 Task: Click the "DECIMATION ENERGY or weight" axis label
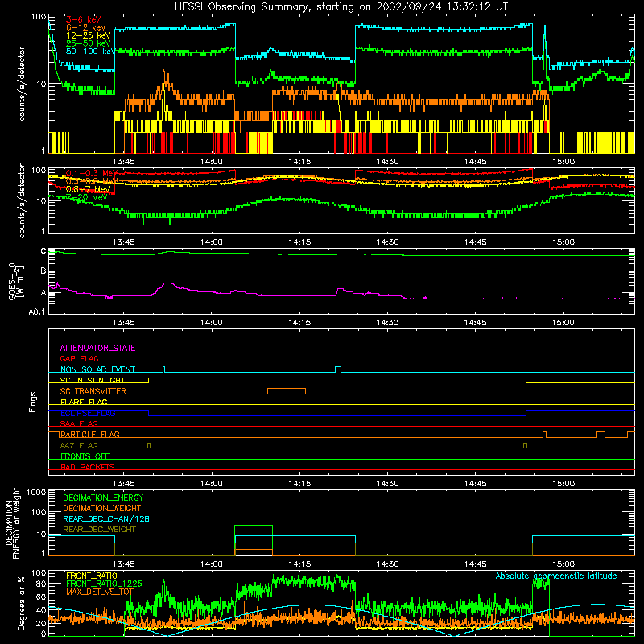[12, 522]
